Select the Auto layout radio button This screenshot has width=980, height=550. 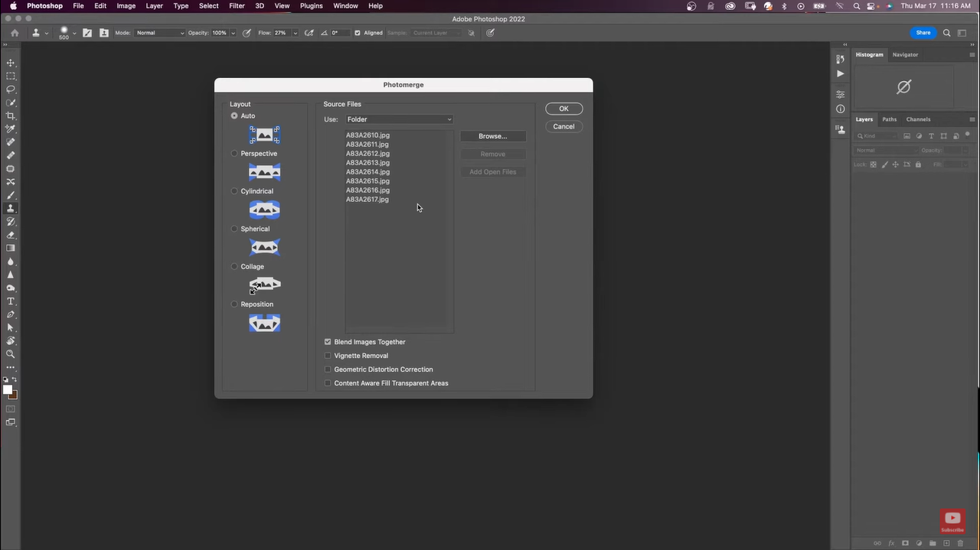pyautogui.click(x=234, y=116)
